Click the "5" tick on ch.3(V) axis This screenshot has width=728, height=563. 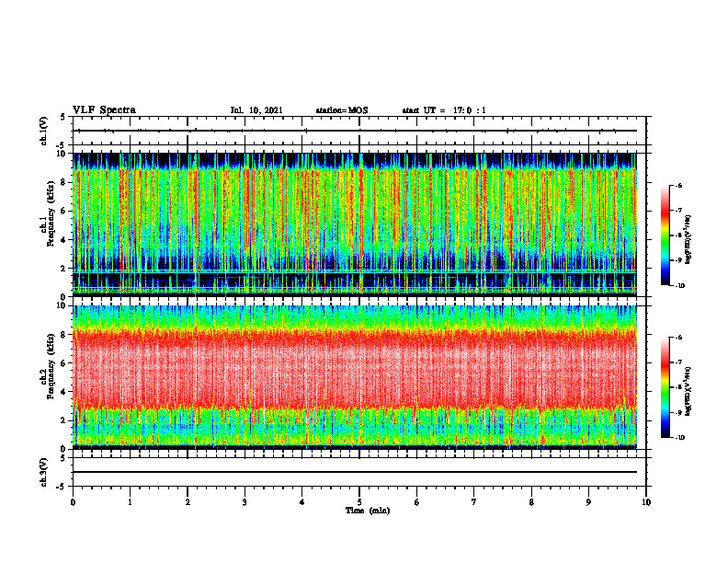tap(63, 458)
